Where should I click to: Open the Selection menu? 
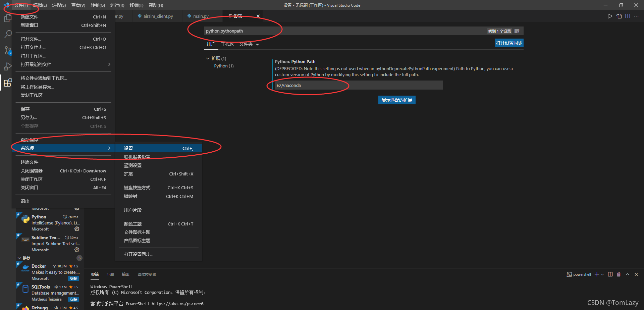point(59,5)
